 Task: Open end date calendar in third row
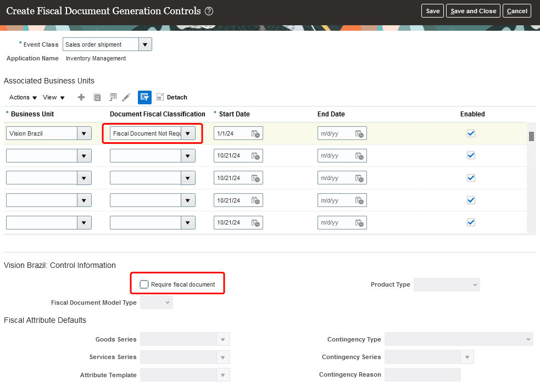tap(359, 178)
